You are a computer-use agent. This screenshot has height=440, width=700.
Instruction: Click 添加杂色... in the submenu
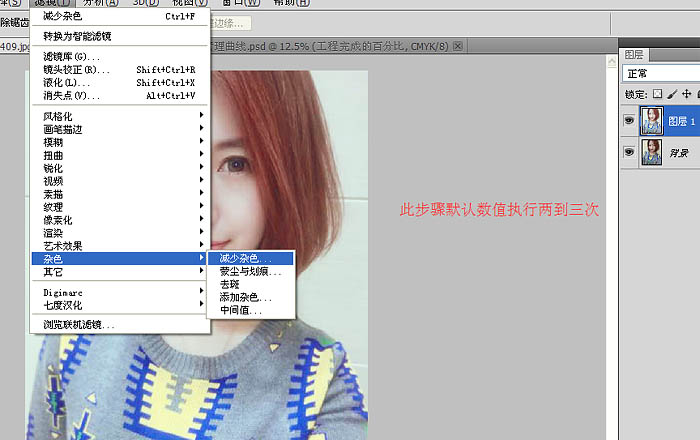[x=245, y=297]
